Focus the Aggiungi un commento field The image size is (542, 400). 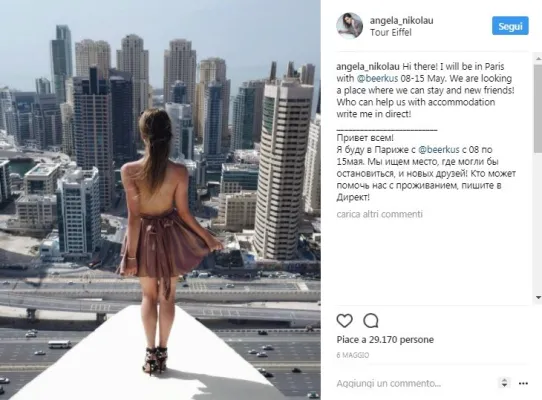(415, 383)
